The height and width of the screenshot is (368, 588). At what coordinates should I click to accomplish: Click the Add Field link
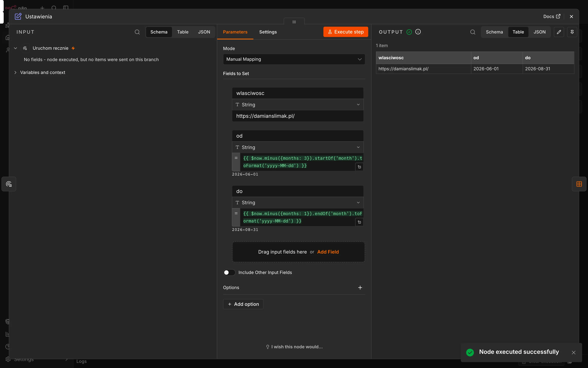click(328, 252)
